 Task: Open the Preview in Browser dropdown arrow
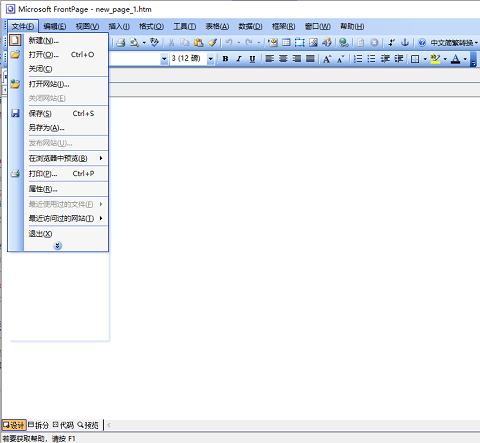click(144, 42)
